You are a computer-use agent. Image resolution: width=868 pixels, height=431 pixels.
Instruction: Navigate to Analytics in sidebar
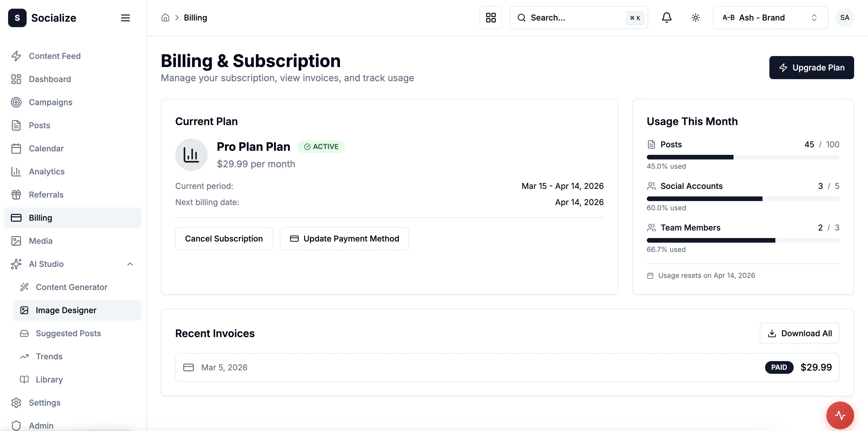pos(47,171)
